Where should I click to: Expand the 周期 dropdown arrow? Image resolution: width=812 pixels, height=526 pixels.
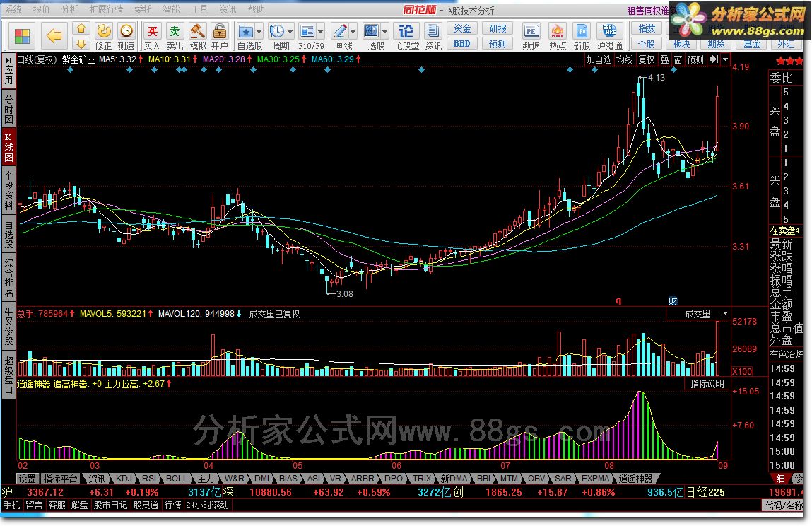point(290,32)
